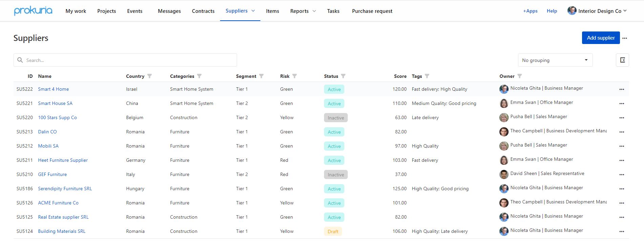The height and width of the screenshot is (242, 644).
Task: Export the supplier list to Excel
Action: coord(622,60)
